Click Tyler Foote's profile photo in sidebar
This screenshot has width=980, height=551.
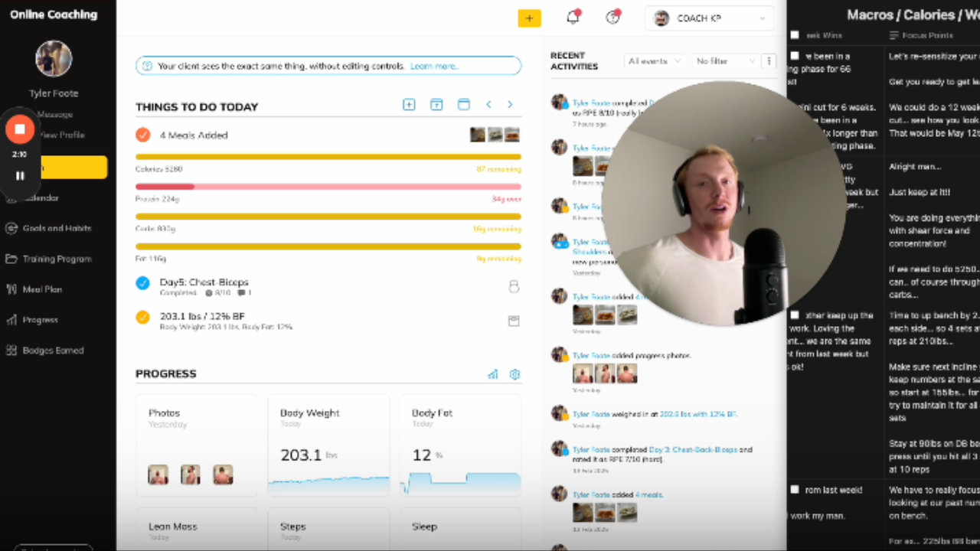click(x=54, y=59)
